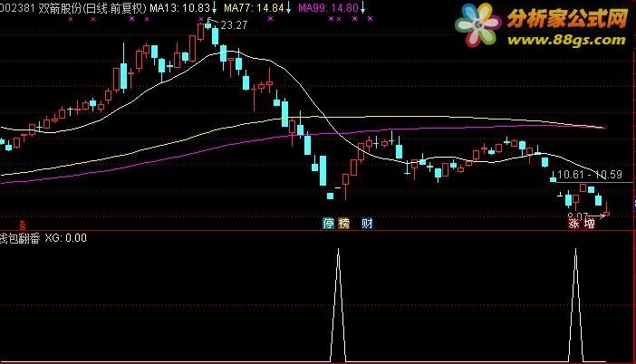Click the first XG signal spike peak
636x364 pixels.
coord(338,251)
